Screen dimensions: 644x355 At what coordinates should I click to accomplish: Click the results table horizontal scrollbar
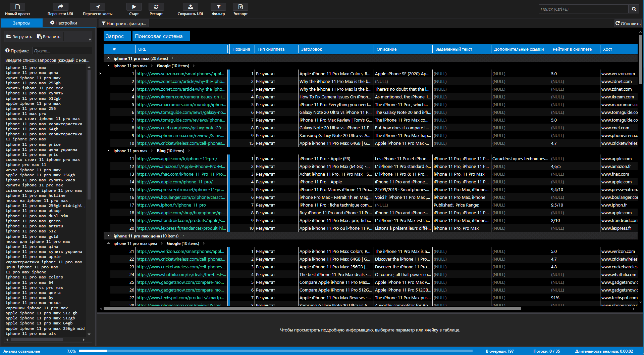[312, 309]
